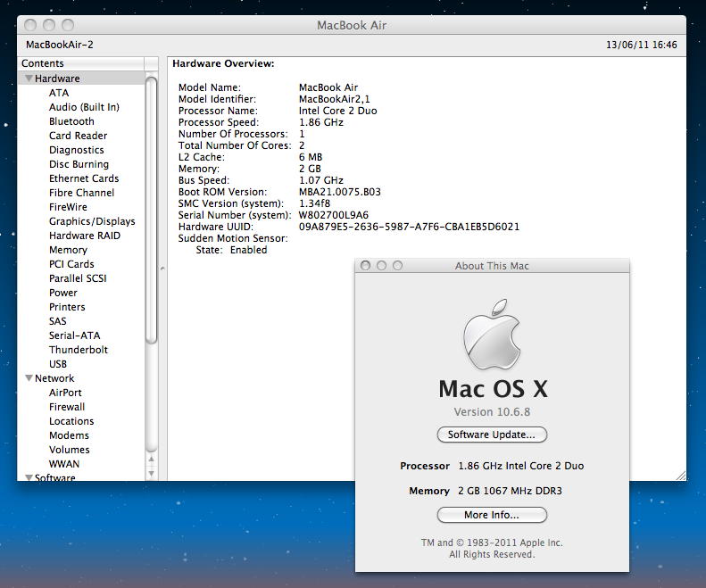The width and height of the screenshot is (706, 588).
Task: Collapse the Network section triangle
Action: [x=29, y=378]
